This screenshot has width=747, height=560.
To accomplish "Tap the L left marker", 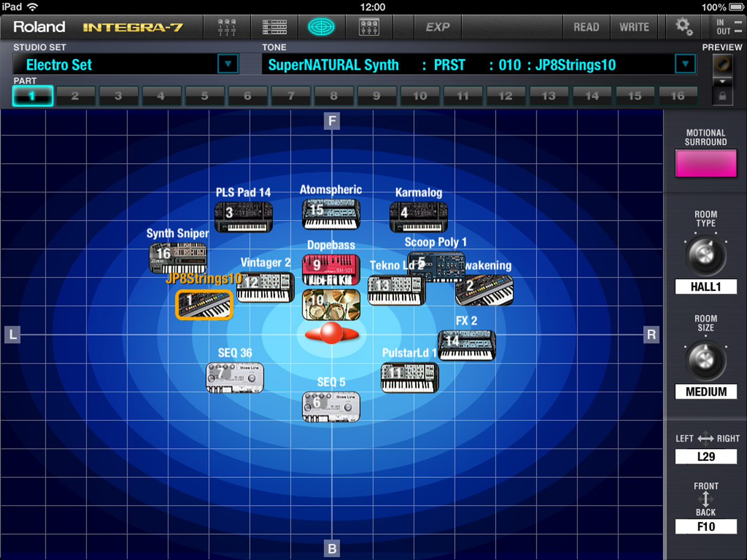I will point(12,334).
